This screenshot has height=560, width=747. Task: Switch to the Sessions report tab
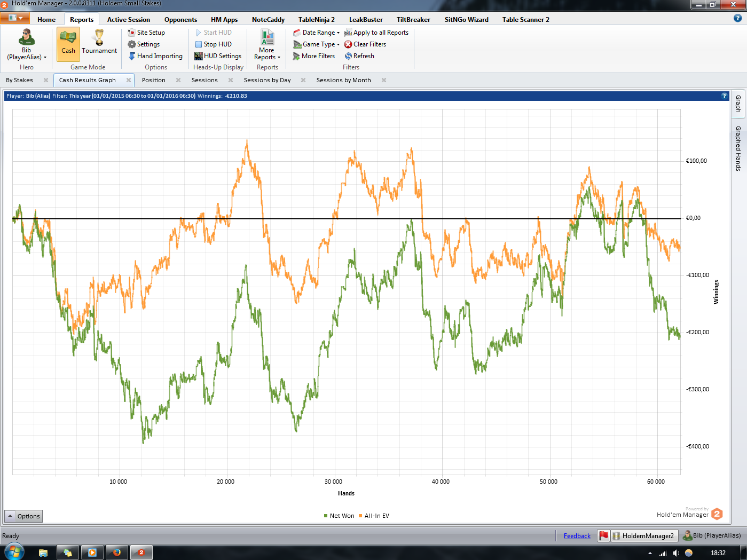[x=205, y=80]
